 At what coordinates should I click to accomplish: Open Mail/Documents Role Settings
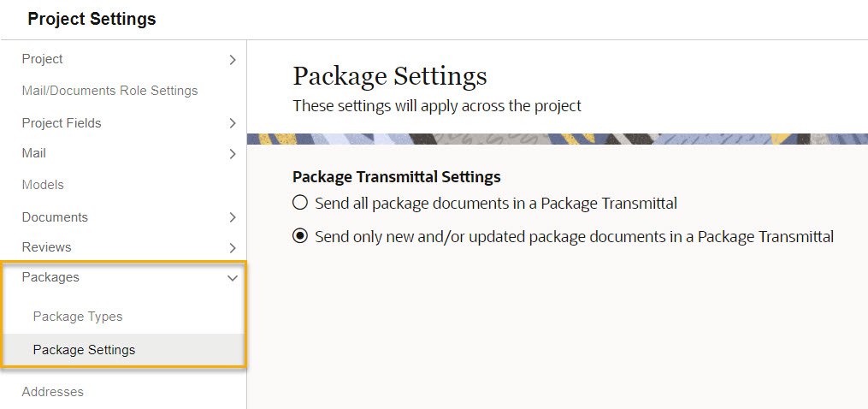[x=109, y=91]
